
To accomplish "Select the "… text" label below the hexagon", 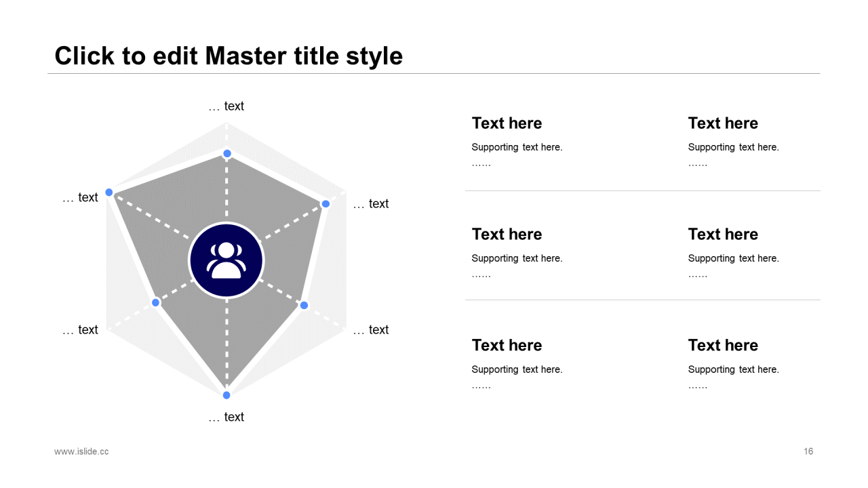I will click(x=226, y=417).
